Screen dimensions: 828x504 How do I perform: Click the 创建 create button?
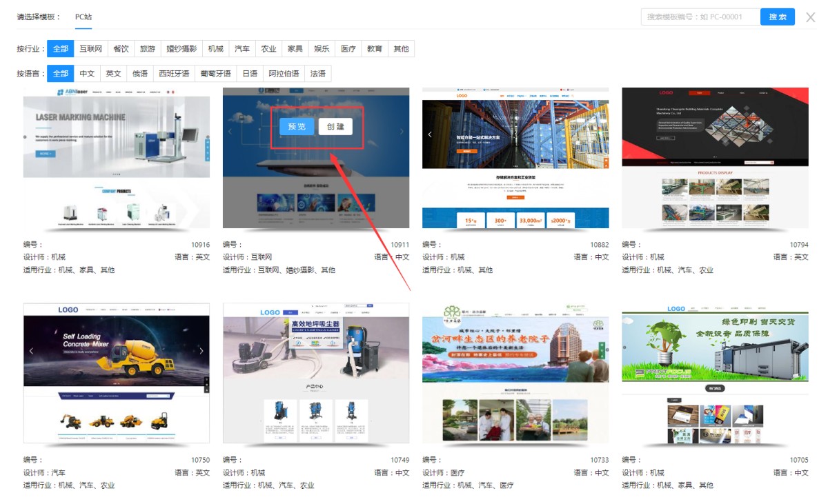click(335, 126)
